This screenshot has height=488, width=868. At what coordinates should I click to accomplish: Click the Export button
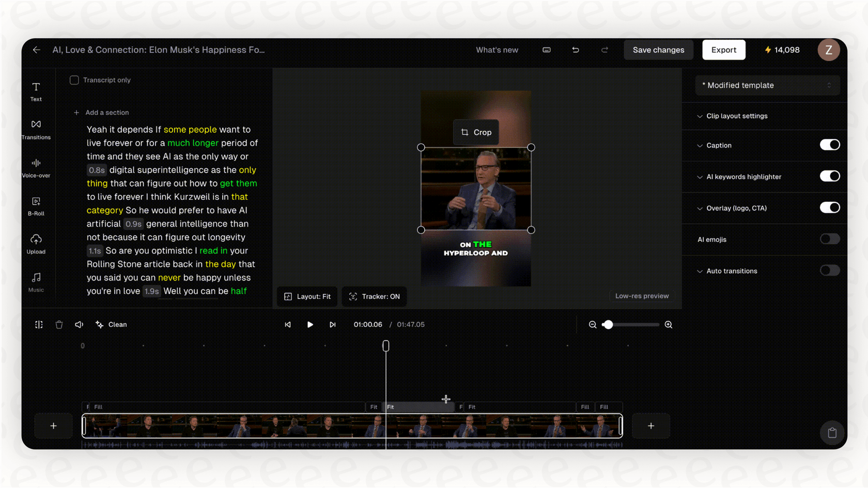point(723,50)
